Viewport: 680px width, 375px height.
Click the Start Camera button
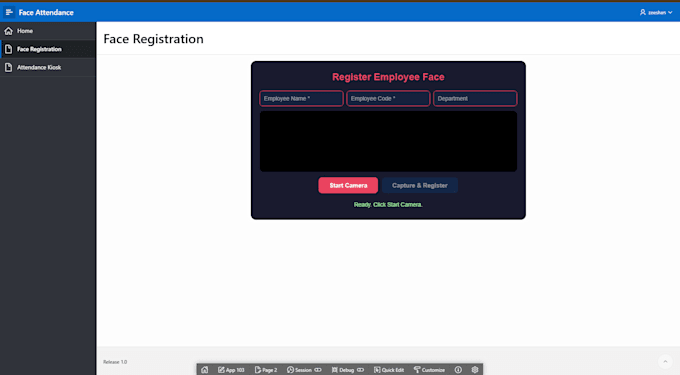click(x=348, y=185)
